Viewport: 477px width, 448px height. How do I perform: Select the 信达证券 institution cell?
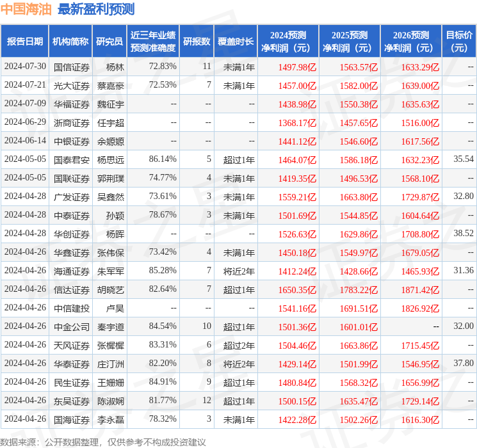point(72,289)
